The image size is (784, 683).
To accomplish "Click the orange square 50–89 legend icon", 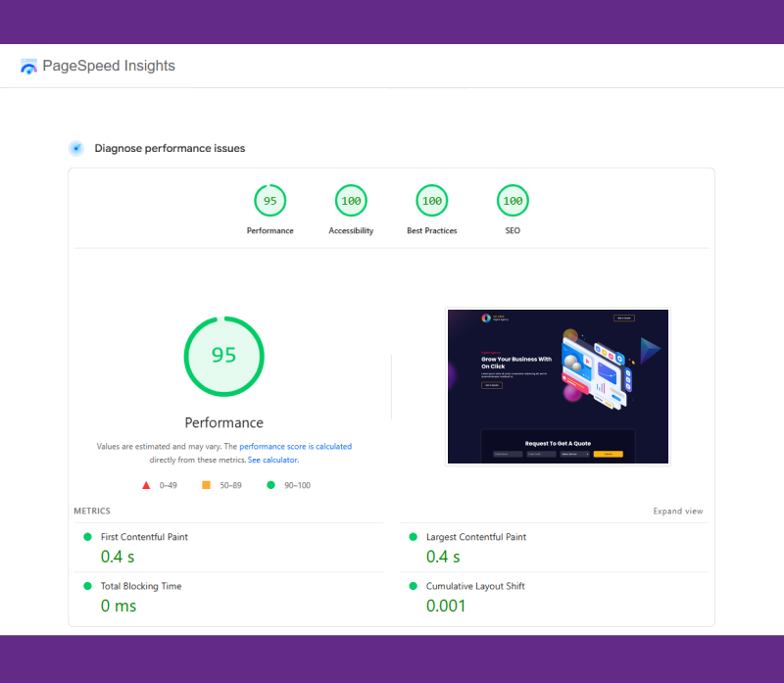I will pos(206,485).
